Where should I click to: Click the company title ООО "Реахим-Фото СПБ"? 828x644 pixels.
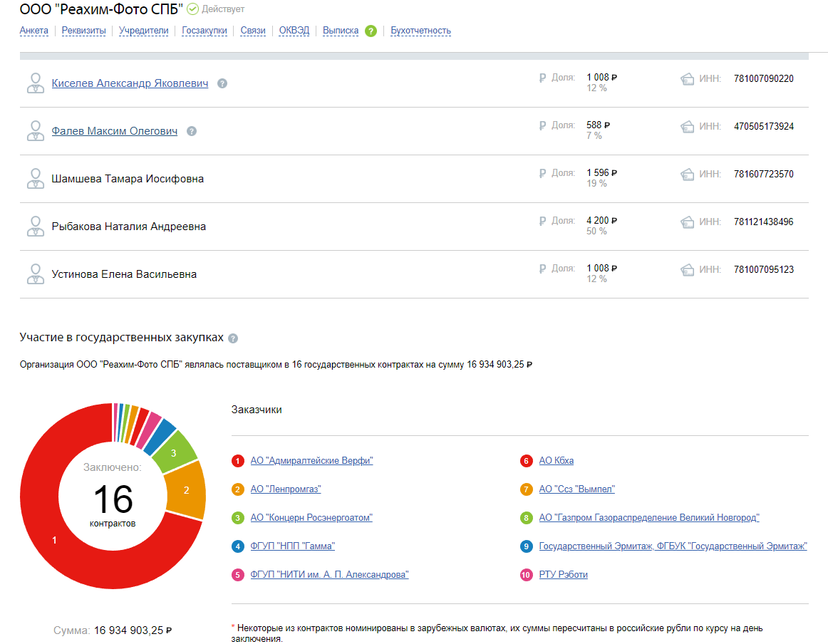pyautogui.click(x=101, y=9)
